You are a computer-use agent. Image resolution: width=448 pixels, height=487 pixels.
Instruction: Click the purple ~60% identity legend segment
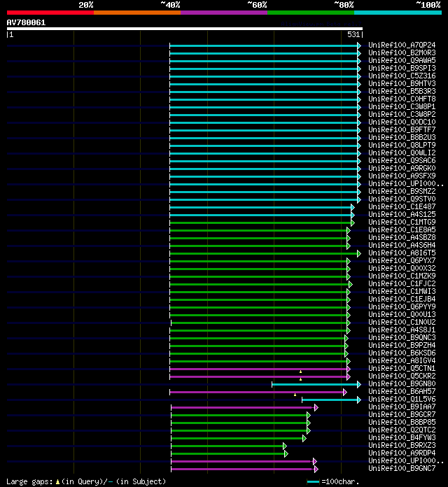click(x=224, y=13)
